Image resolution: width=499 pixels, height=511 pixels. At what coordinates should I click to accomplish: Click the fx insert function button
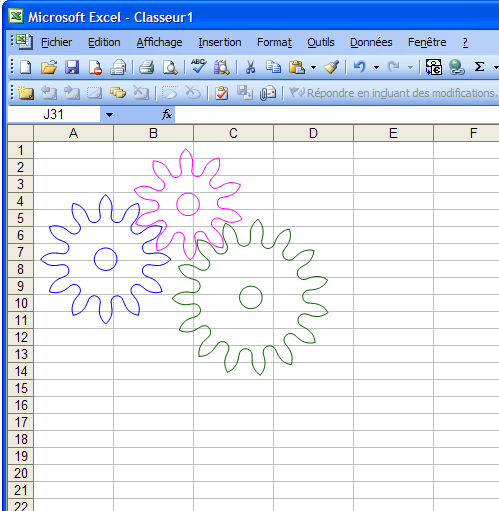click(x=167, y=115)
